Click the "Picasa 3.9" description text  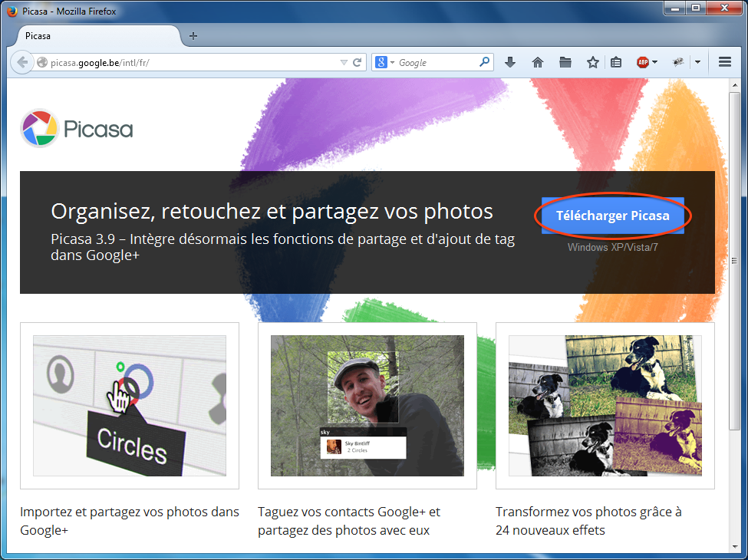(283, 246)
